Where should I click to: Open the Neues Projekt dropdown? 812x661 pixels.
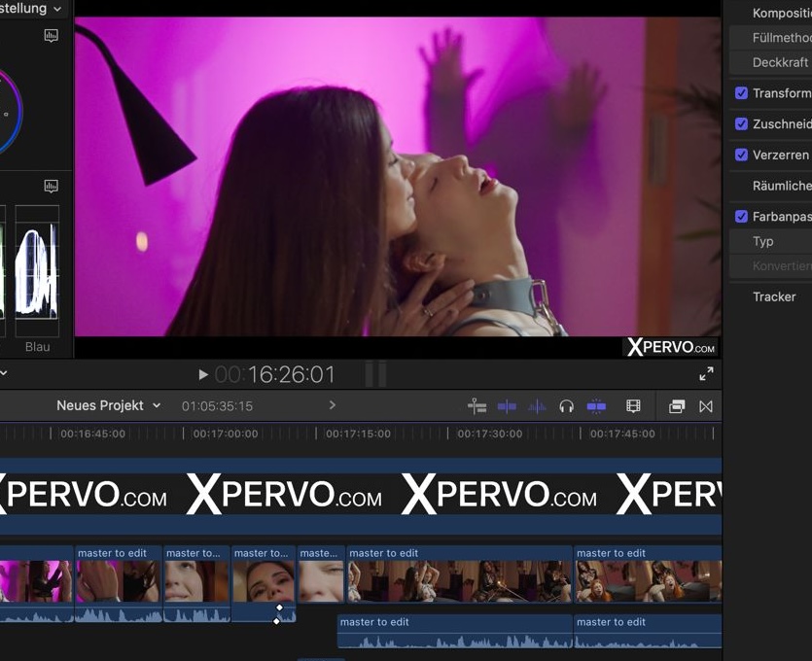(108, 405)
